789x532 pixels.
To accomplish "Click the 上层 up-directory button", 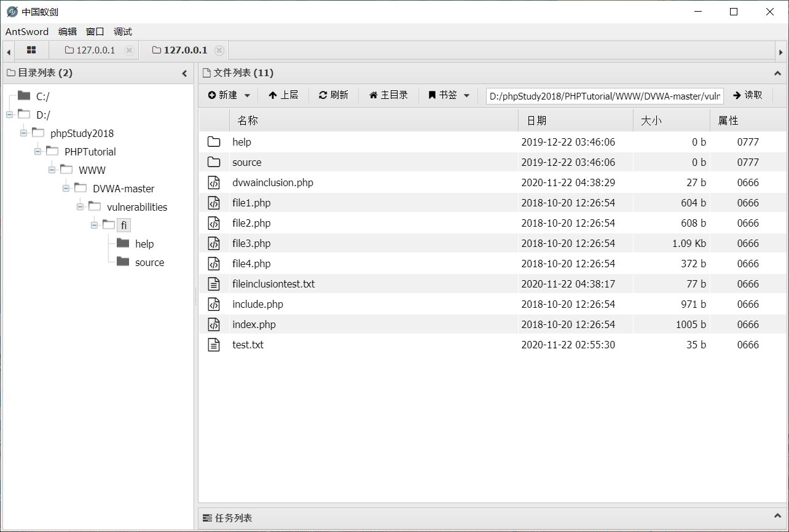I will click(283, 95).
